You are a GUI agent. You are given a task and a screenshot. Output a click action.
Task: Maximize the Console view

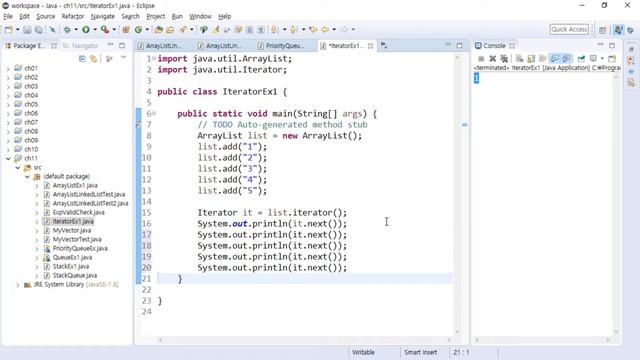click(x=612, y=45)
